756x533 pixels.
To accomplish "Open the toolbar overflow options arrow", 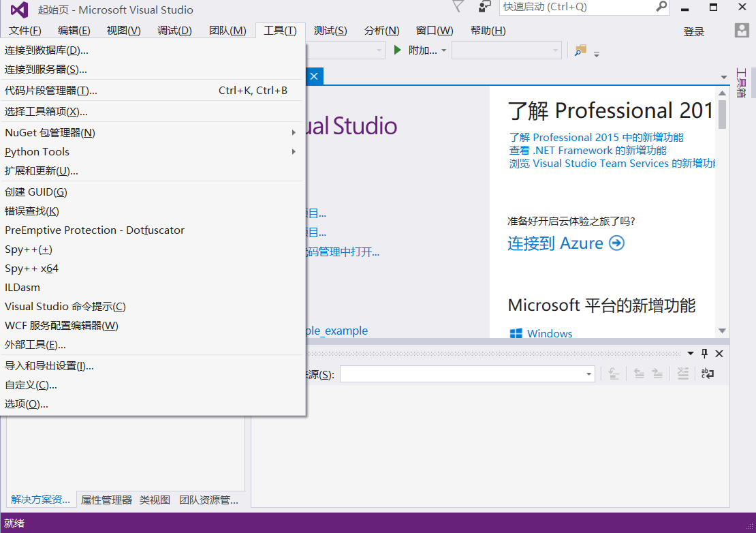I will point(597,54).
